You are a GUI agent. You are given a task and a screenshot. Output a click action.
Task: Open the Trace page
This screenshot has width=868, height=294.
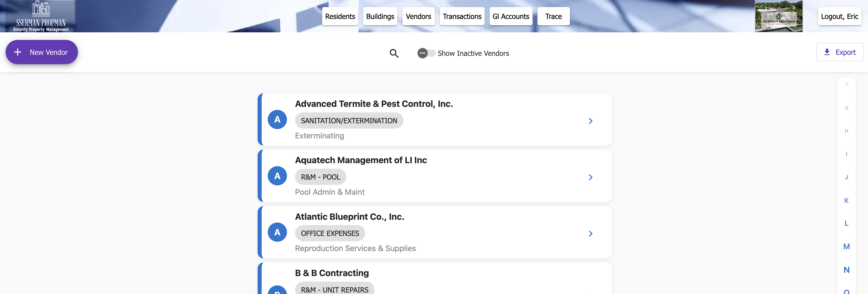tap(553, 16)
